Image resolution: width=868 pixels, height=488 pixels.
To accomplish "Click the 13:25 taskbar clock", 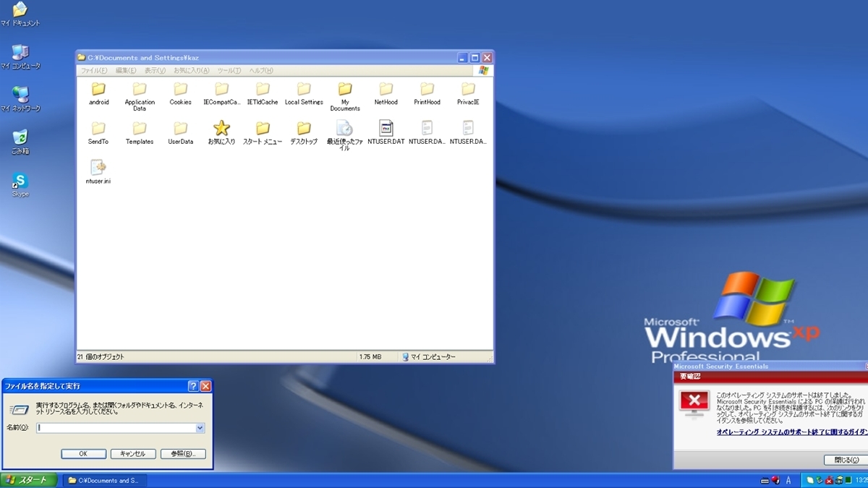I will coord(861,480).
